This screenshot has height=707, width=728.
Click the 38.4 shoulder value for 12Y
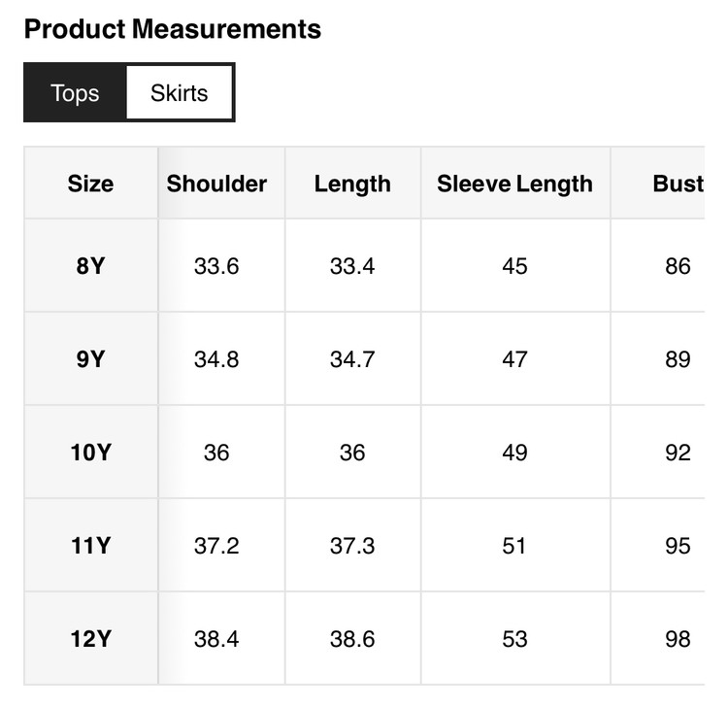point(216,639)
